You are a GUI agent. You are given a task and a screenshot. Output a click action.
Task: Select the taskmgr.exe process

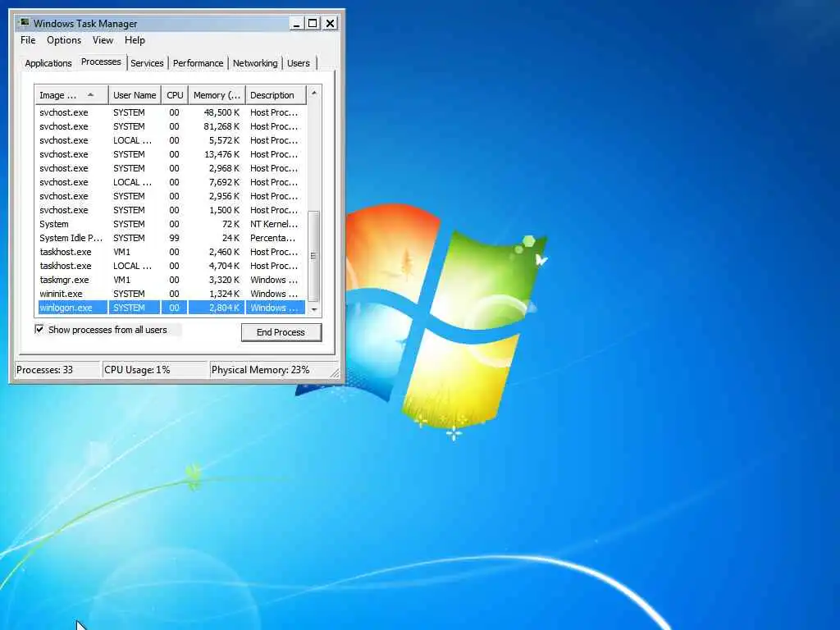(171, 280)
